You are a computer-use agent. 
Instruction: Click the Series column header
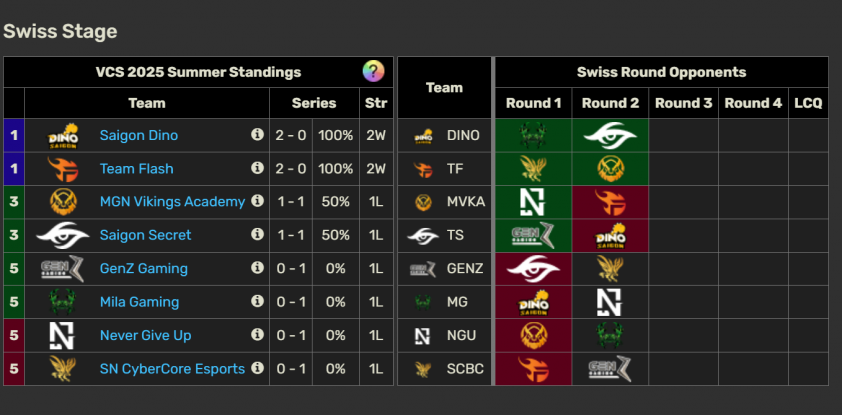[x=314, y=103]
